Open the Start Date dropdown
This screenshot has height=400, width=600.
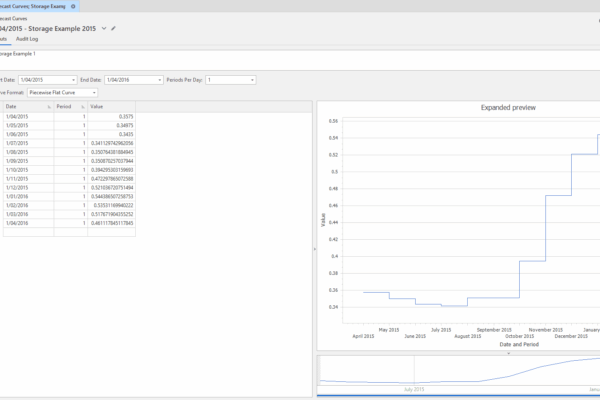pyautogui.click(x=73, y=80)
